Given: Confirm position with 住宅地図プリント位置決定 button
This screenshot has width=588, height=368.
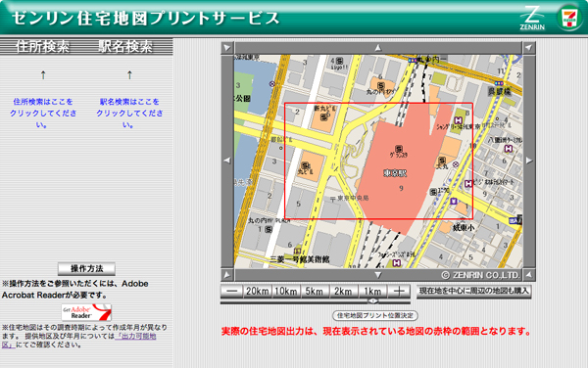Looking at the screenshot, I should (x=375, y=315).
